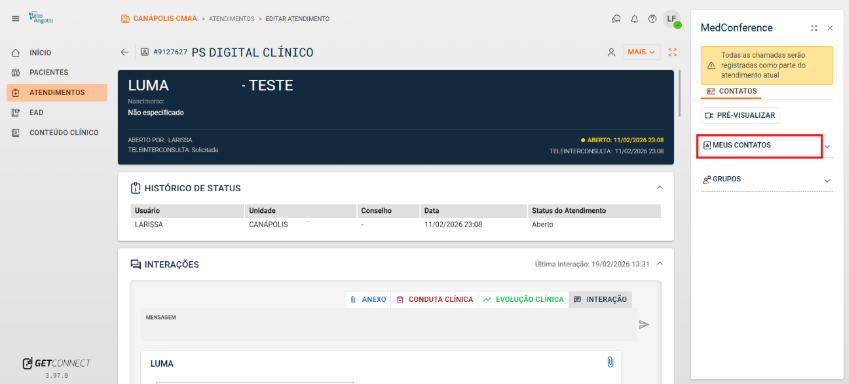Screen dimensions: 849x384
Task: Close the MedConference panel
Action: point(830,28)
